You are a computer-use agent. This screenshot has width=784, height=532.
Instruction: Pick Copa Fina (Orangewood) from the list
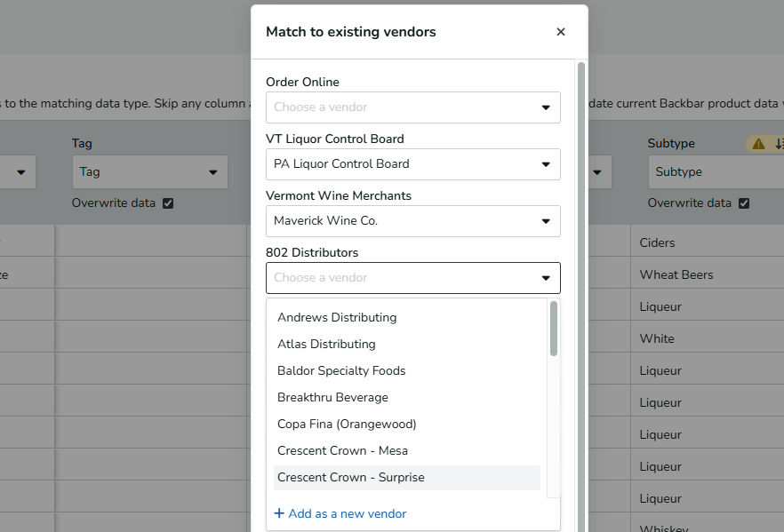pos(407,425)
